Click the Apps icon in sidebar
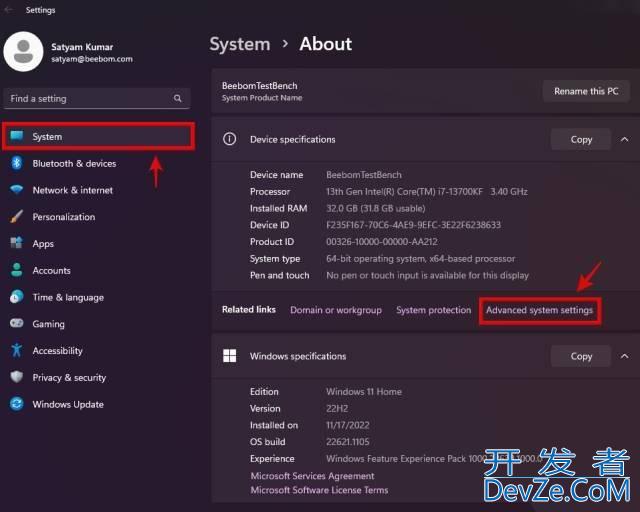640x512 pixels. tap(17, 243)
